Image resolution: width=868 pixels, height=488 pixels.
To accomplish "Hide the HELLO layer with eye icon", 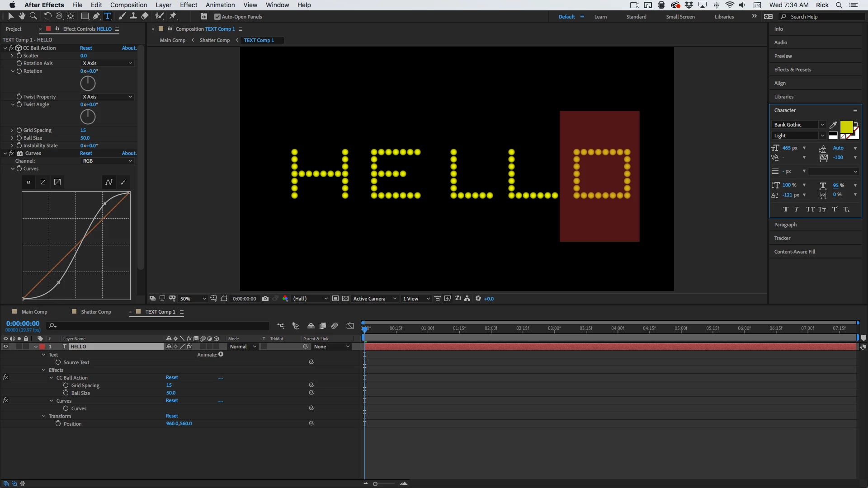I will pyautogui.click(x=5, y=347).
